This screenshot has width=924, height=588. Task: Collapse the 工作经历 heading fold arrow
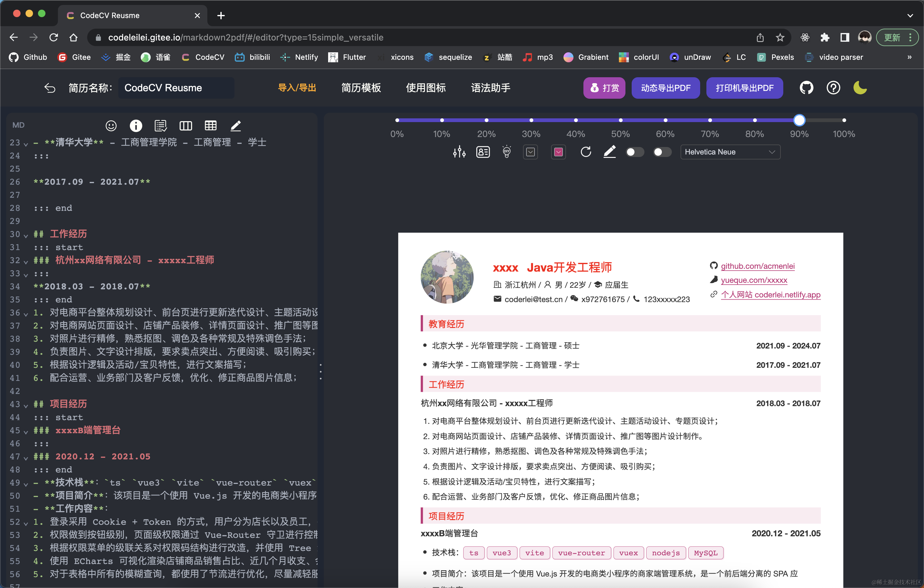[x=26, y=235]
